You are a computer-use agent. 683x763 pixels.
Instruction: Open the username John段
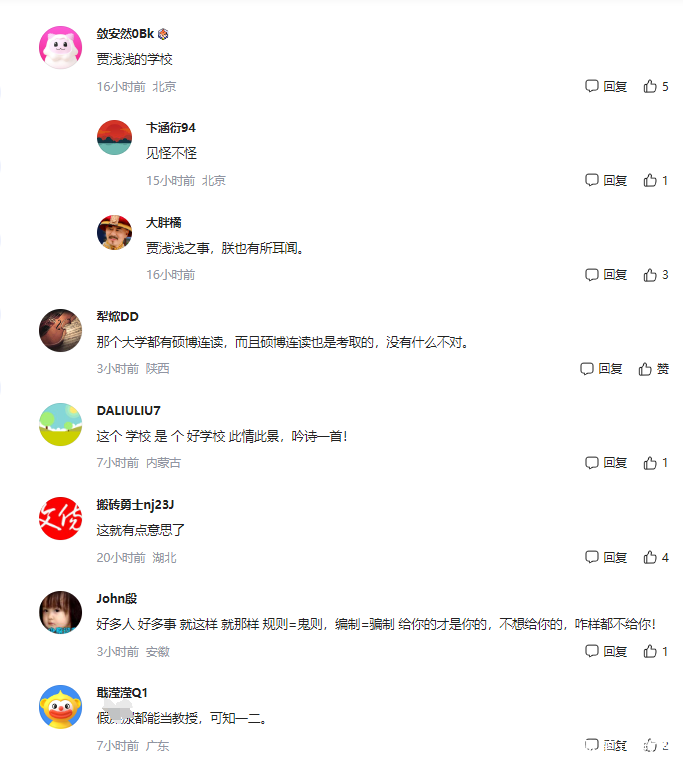pos(117,599)
